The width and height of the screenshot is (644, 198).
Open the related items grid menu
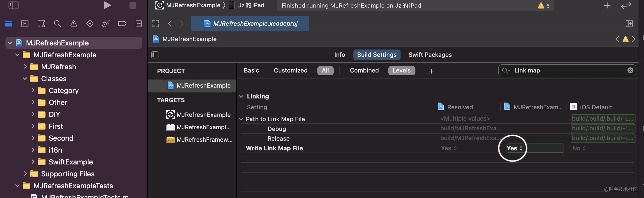pyautogui.click(x=155, y=24)
